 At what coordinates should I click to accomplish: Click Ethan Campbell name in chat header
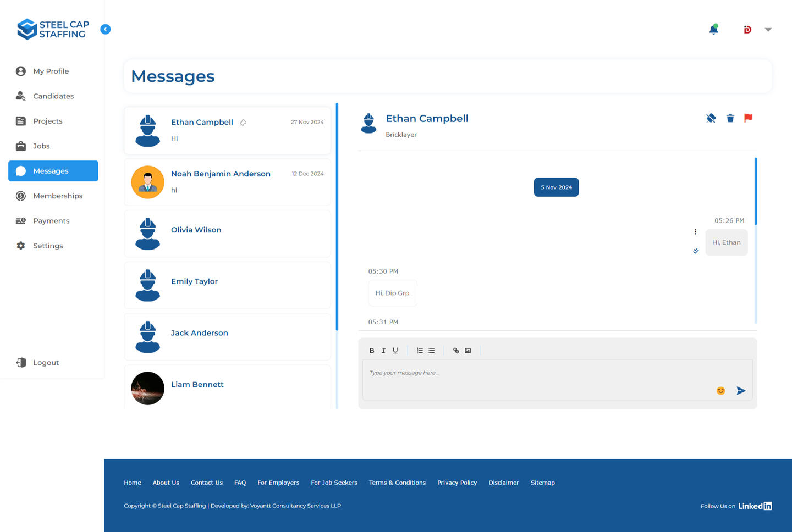tap(427, 118)
